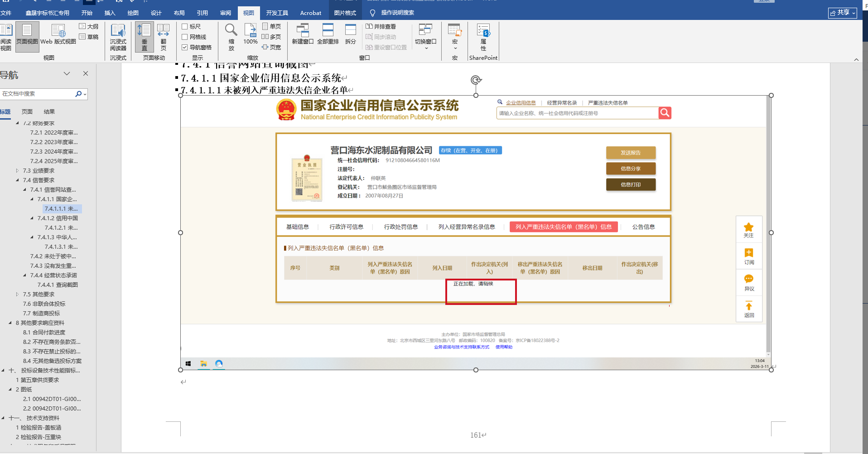The width and height of the screenshot is (868, 454).
Task: Show the Pages (页面) navigation tab
Action: click(27, 112)
